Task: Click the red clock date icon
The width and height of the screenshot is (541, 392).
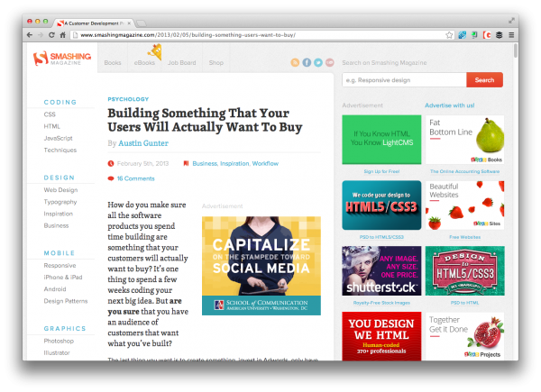Action: click(111, 163)
